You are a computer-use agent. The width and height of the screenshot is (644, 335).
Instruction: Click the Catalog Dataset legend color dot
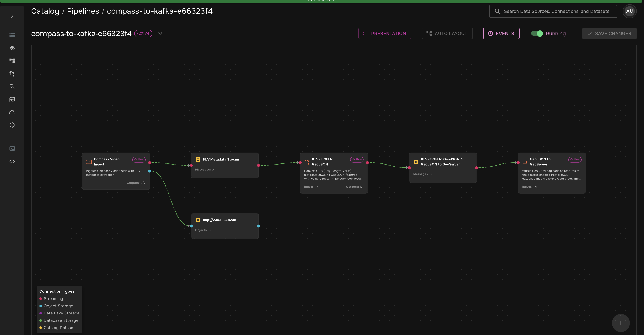tap(40, 328)
